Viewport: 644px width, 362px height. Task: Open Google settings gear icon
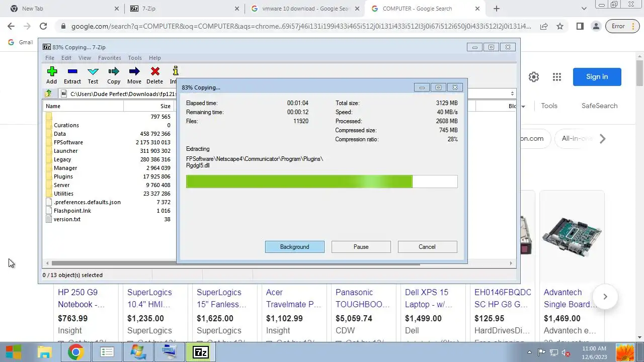[534, 77]
